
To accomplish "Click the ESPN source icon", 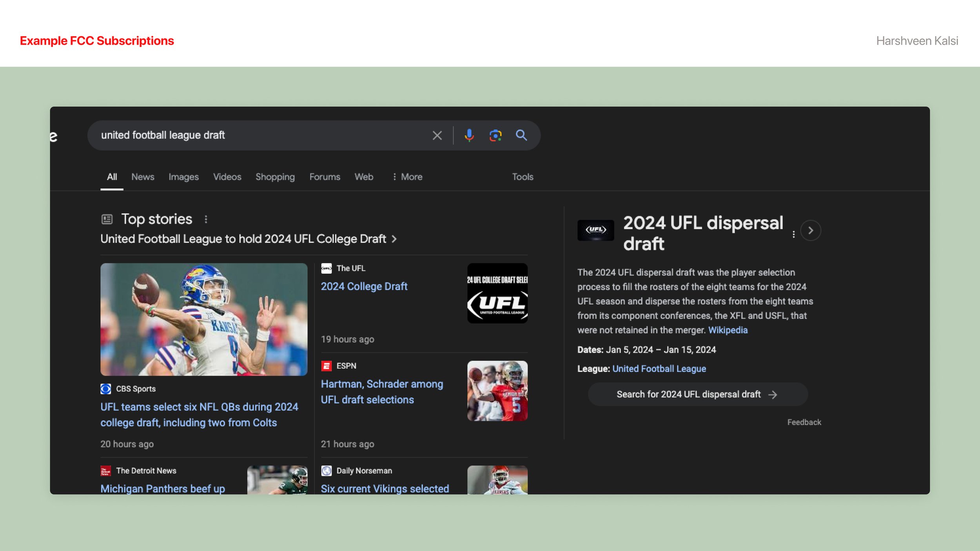I will (326, 366).
